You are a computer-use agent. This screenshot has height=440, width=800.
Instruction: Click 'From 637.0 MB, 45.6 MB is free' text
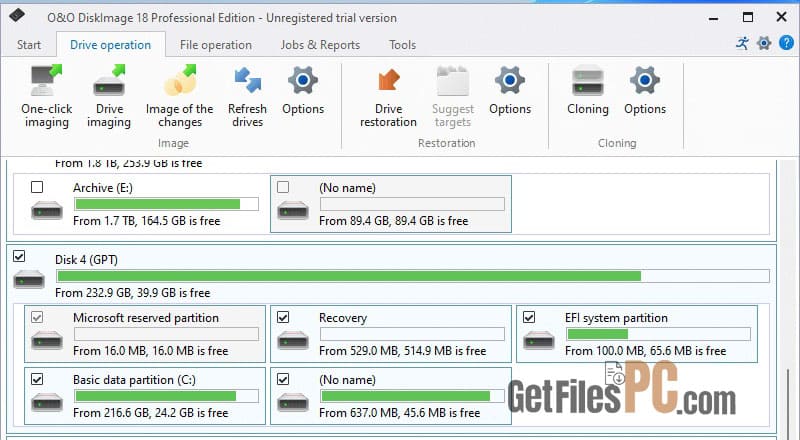(x=399, y=413)
